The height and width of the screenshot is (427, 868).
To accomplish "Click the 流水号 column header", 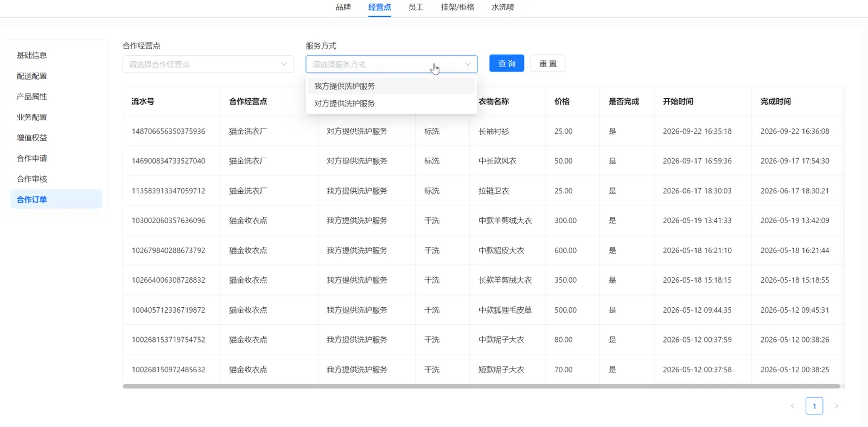I will click(x=171, y=101).
